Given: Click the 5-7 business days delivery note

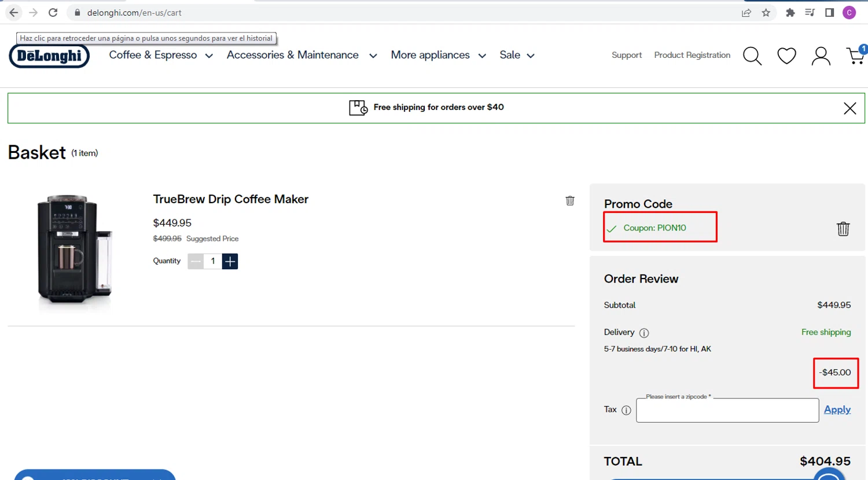Looking at the screenshot, I should (x=657, y=349).
